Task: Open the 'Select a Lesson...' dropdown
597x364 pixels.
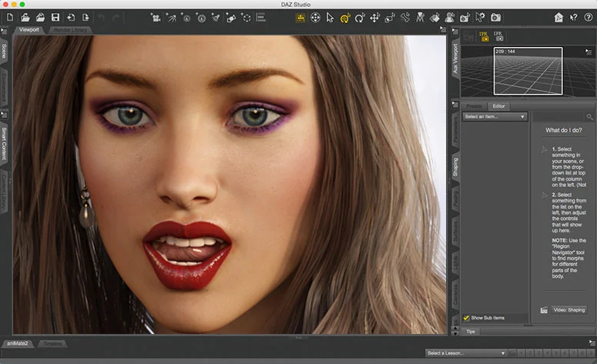Action: point(467,353)
